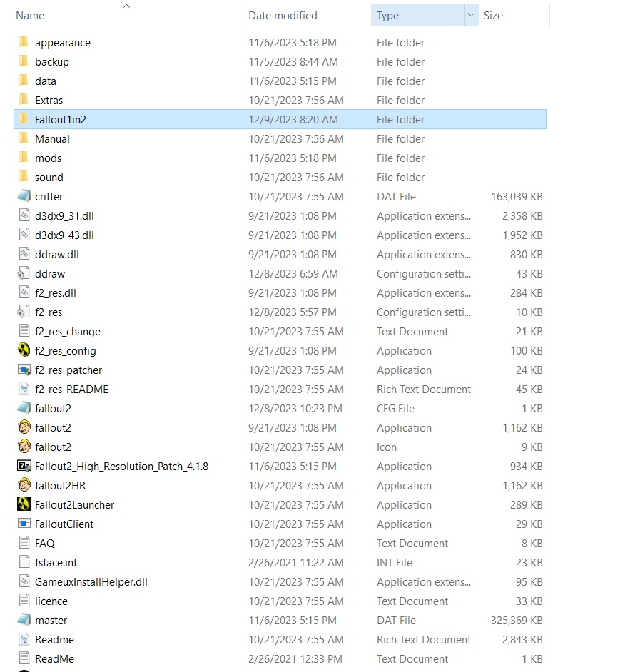This screenshot has width=640, height=672.
Task: Click the 12/8/2023 10:23 PM date cell
Action: [x=295, y=409]
